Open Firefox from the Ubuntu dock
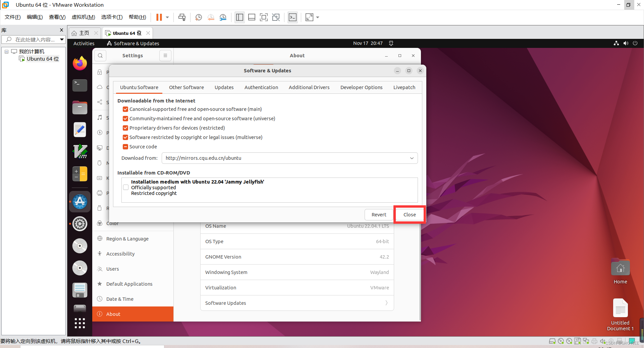This screenshot has width=644, height=348. click(x=80, y=63)
